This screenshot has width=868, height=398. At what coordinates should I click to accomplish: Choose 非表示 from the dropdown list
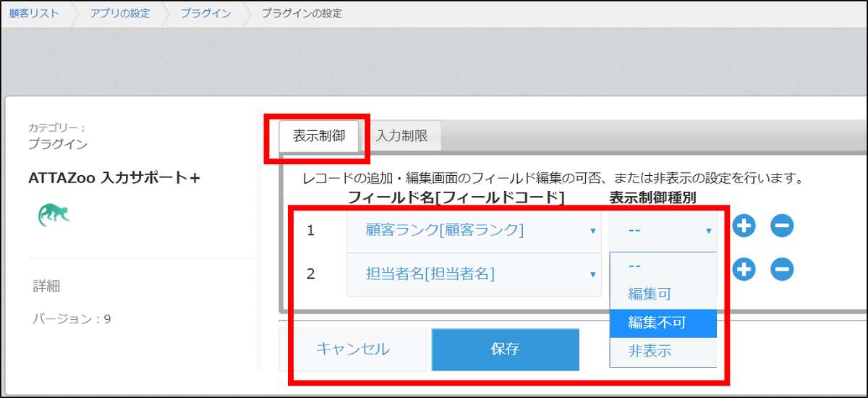pos(663,352)
